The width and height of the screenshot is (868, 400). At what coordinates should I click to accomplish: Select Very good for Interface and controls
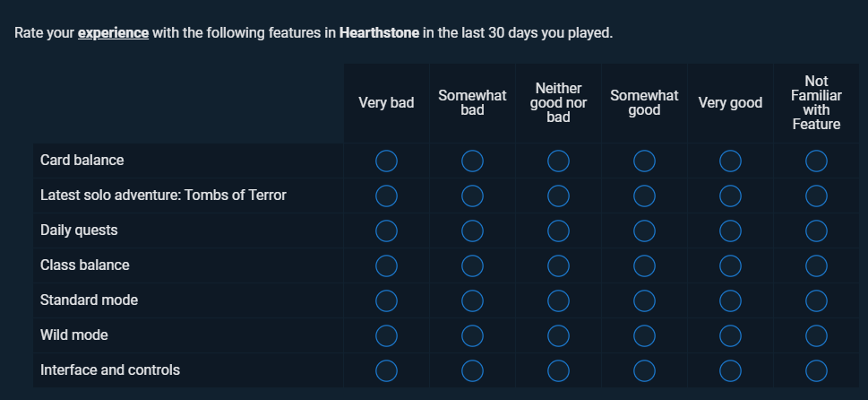[730, 370]
